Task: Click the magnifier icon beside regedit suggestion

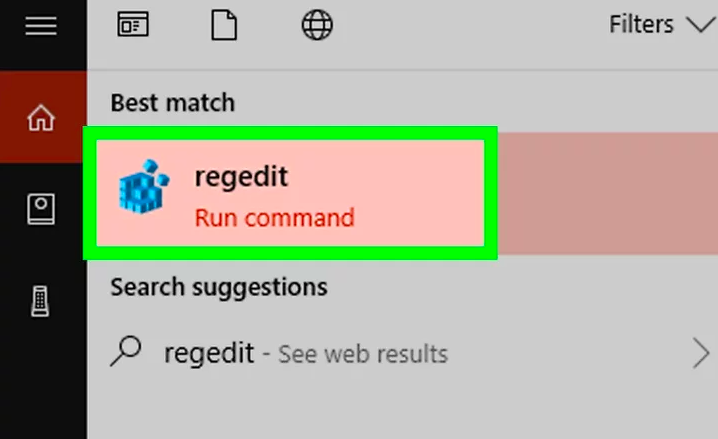Action: 125,352
